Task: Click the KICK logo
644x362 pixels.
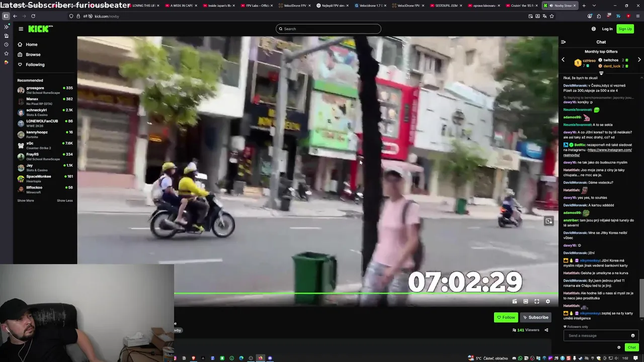Action: 40,29
